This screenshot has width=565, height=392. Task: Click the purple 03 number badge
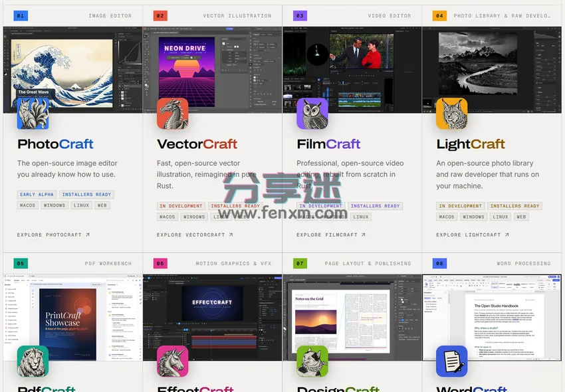(x=300, y=16)
